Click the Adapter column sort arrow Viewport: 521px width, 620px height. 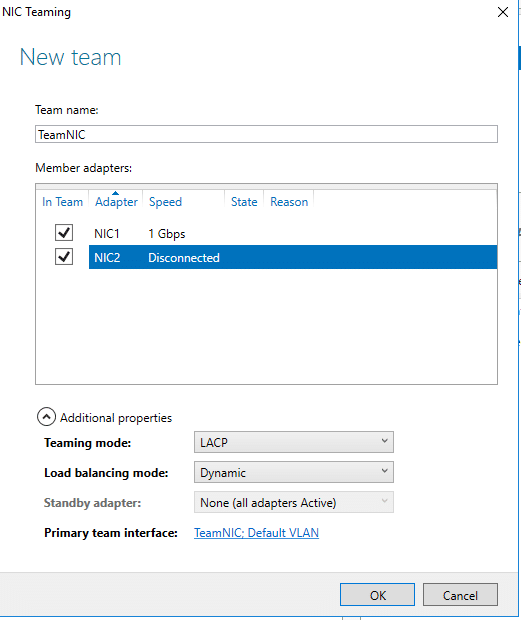115,193
